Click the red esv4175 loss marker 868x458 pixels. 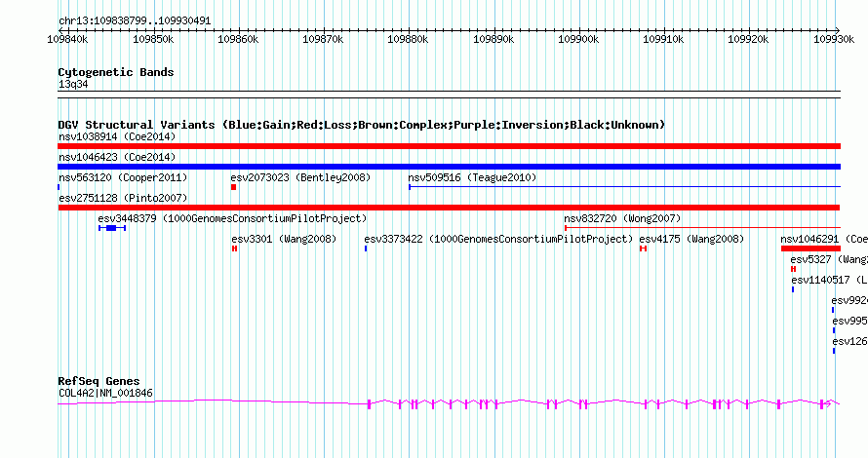click(644, 248)
